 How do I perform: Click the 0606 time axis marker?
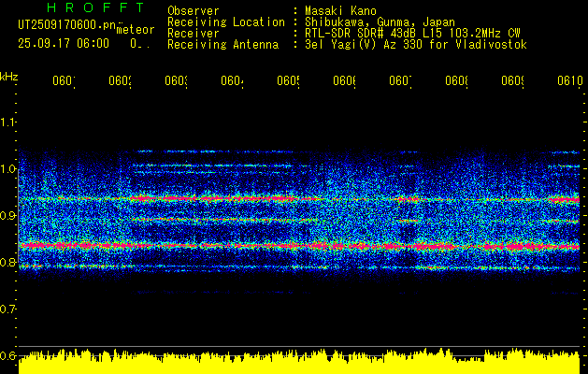pyautogui.click(x=344, y=80)
